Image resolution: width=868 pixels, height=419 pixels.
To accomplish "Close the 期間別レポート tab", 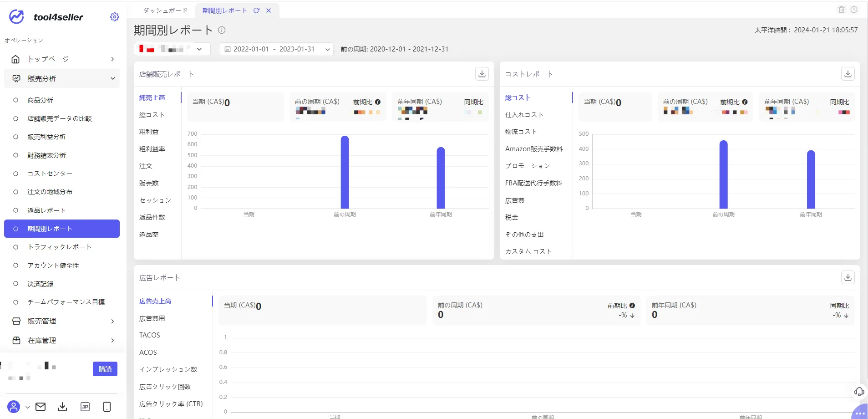I will pos(269,10).
